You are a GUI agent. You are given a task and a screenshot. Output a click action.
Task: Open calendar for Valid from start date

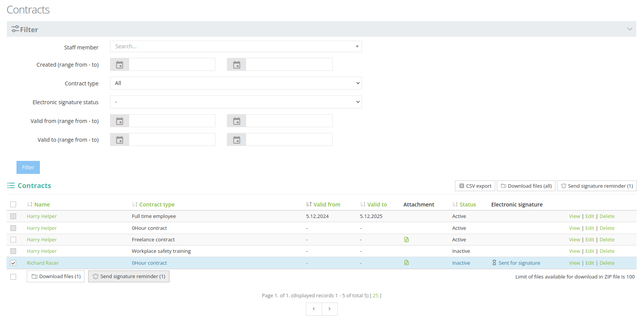tap(120, 121)
